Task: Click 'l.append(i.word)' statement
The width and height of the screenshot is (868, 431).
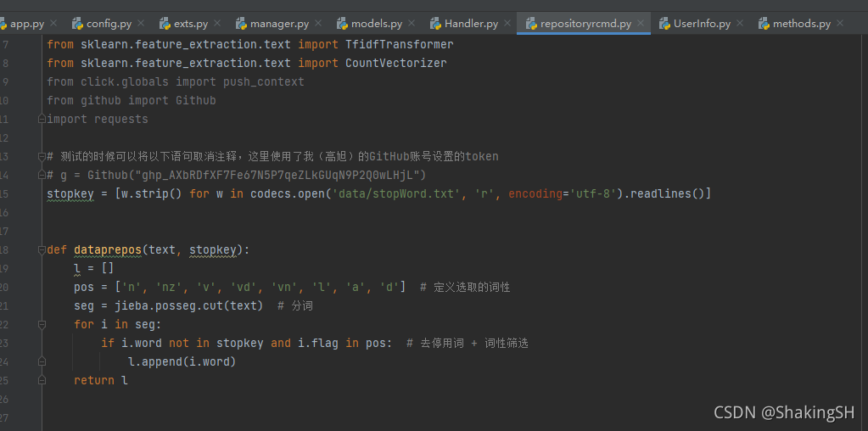Action: coord(182,361)
